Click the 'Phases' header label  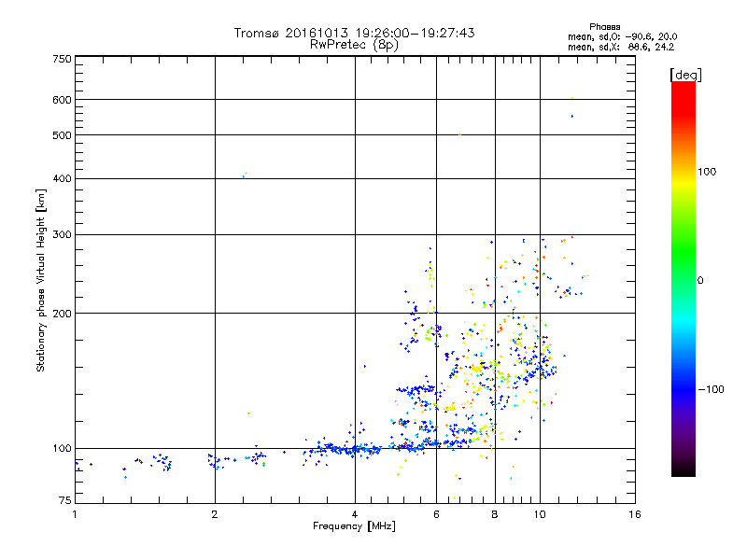point(604,27)
